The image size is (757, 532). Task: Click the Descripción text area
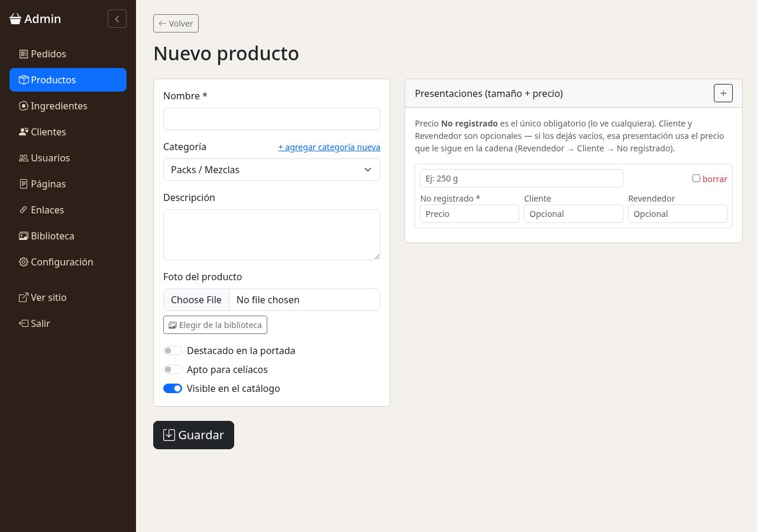pyautogui.click(x=271, y=235)
